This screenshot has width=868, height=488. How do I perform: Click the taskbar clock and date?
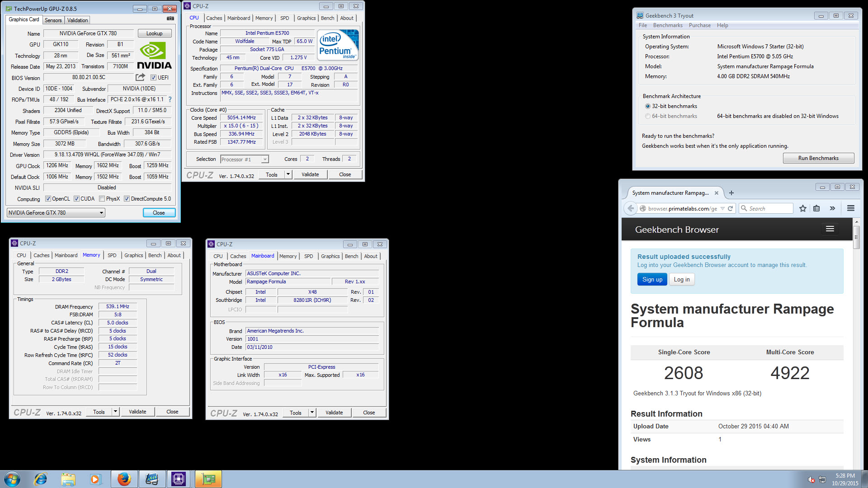pos(844,479)
